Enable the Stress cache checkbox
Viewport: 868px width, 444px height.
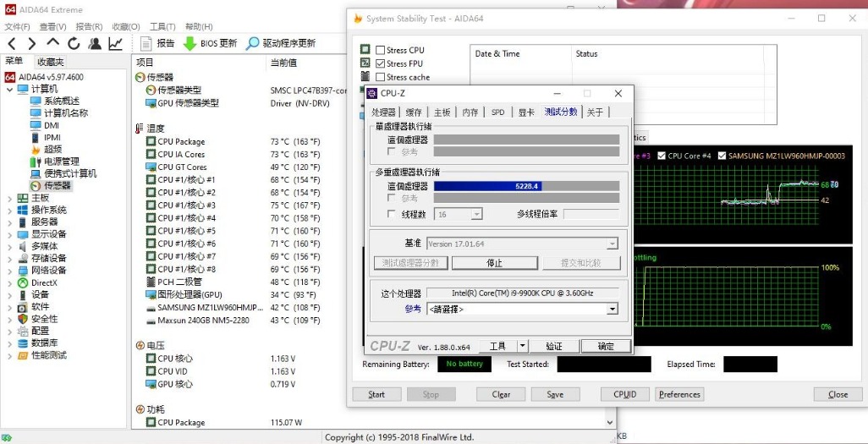tap(380, 77)
